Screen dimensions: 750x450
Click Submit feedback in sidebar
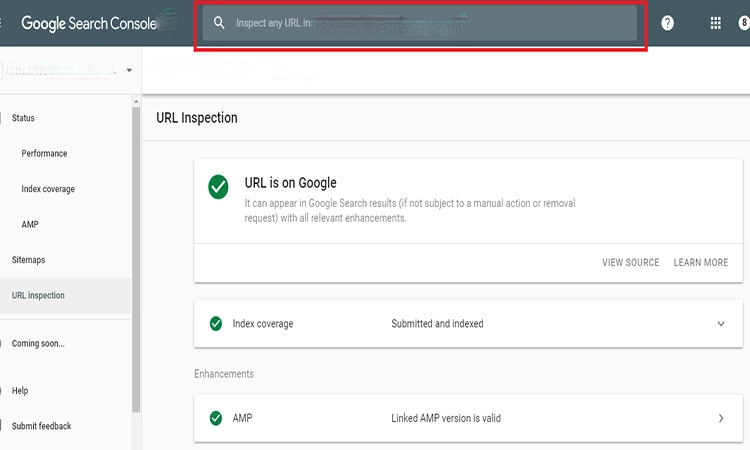coord(41,426)
